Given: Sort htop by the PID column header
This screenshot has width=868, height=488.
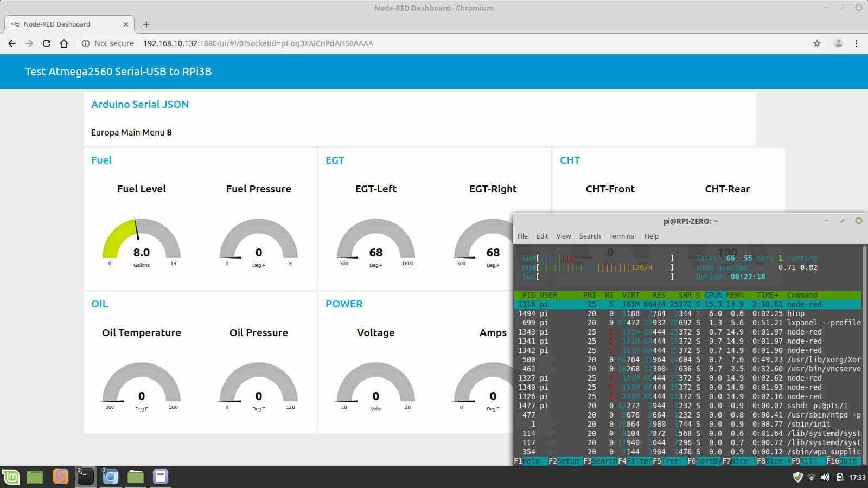Looking at the screenshot, I should pyautogui.click(x=528, y=295).
